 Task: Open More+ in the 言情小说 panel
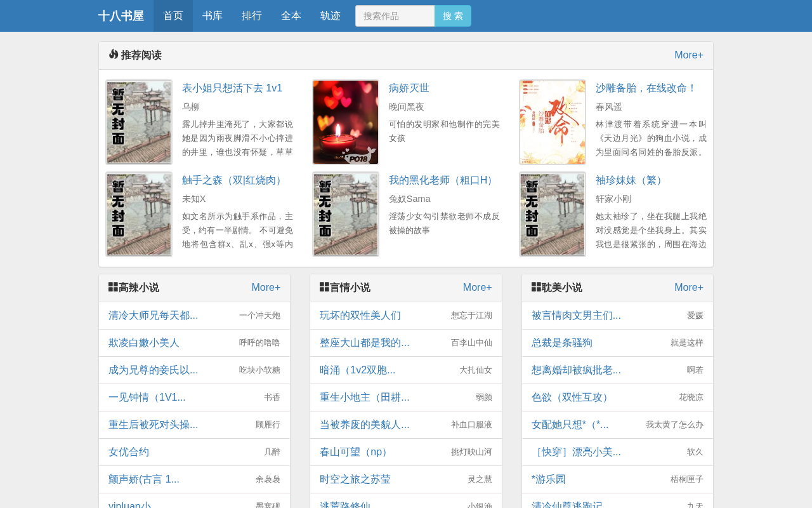pyautogui.click(x=478, y=288)
